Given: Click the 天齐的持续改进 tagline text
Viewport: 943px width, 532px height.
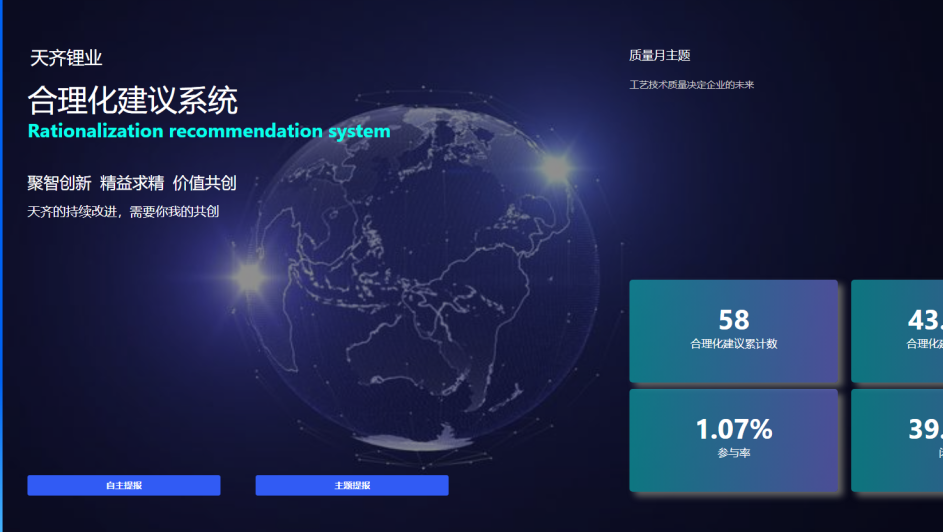Looking at the screenshot, I should coord(123,211).
